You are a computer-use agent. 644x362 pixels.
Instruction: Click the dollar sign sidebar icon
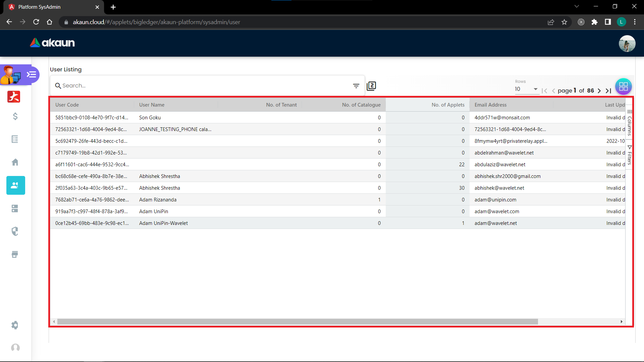[15, 116]
